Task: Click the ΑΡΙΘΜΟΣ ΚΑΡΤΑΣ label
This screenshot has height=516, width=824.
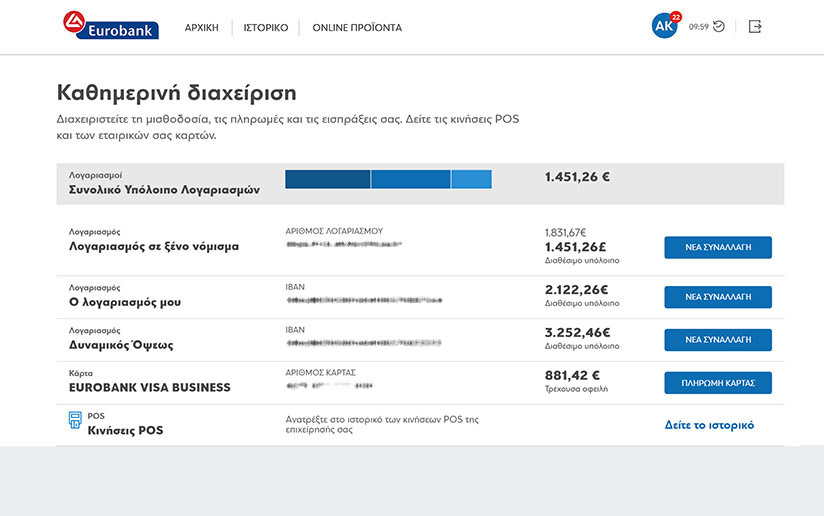Action: pyautogui.click(x=321, y=373)
